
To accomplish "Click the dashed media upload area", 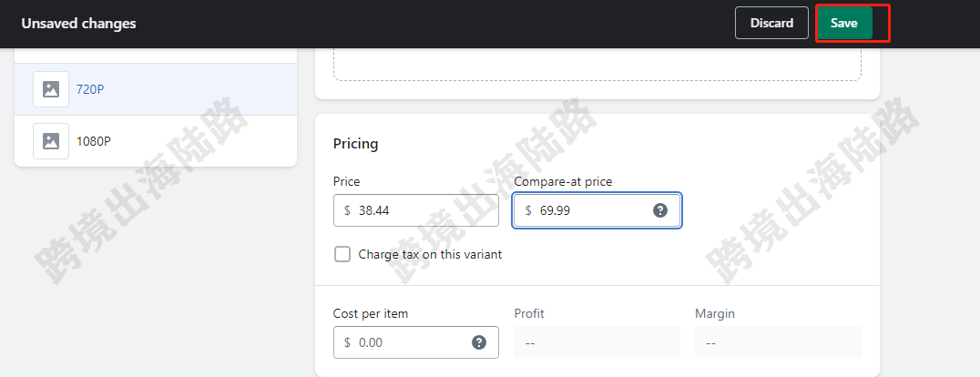I will [597, 65].
